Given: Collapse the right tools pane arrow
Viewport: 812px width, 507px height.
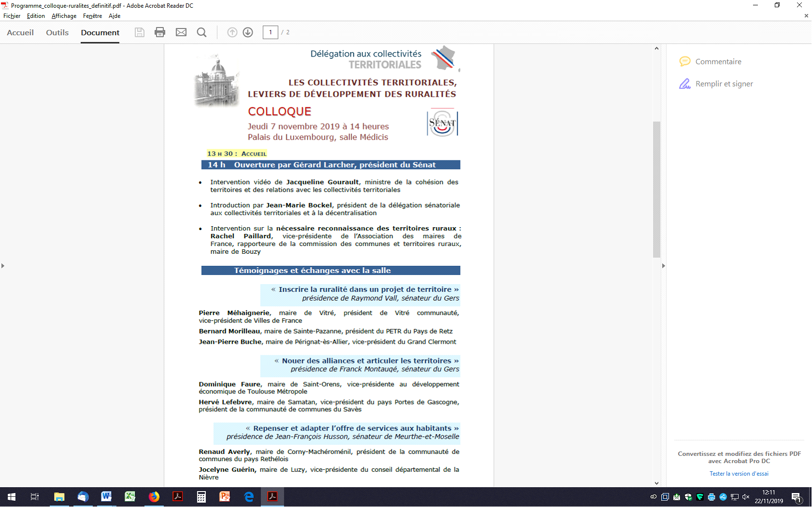Looking at the screenshot, I should pyautogui.click(x=663, y=266).
